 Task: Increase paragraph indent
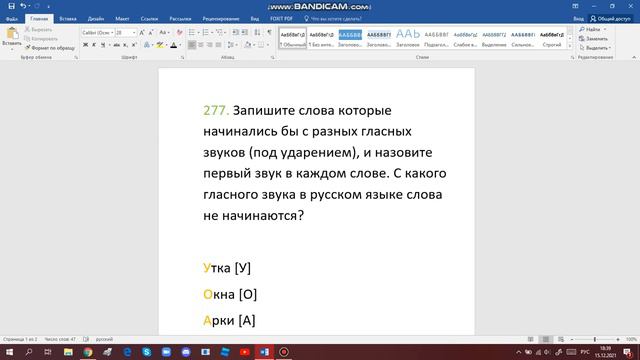[x=244, y=33]
